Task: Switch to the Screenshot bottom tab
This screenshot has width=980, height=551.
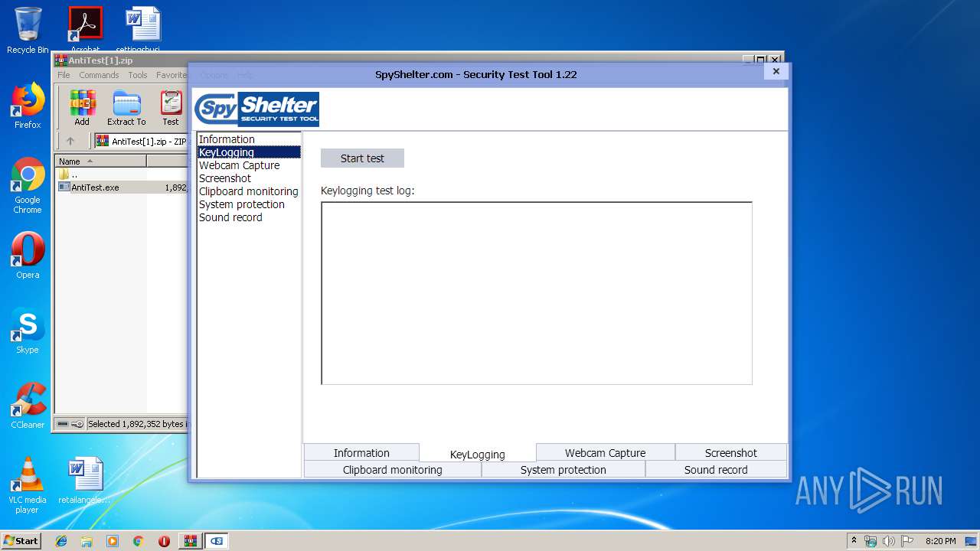Action: tap(731, 452)
